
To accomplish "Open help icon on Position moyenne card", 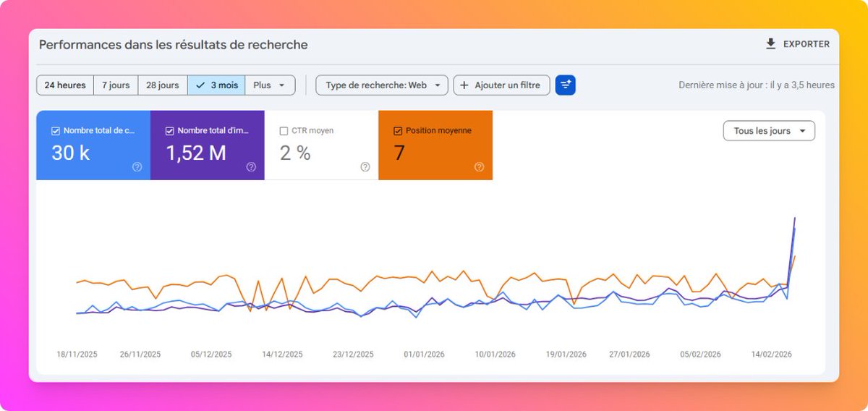I will pos(479,167).
